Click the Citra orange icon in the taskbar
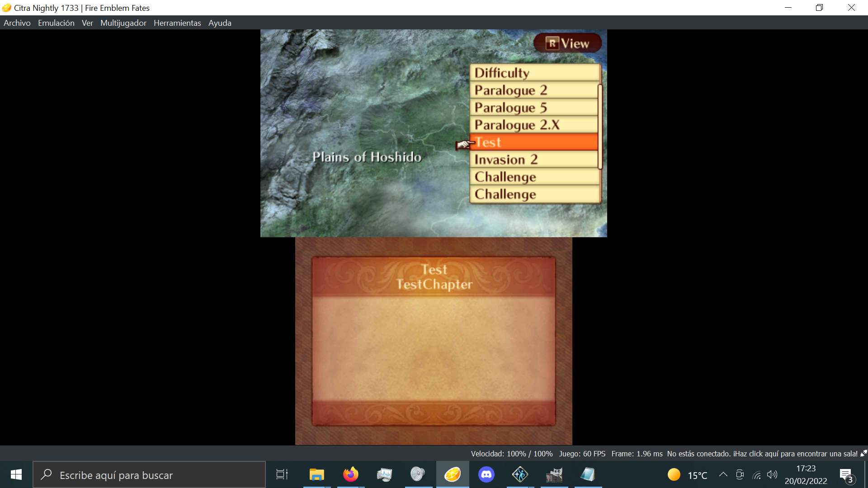Image resolution: width=868 pixels, height=488 pixels. coord(452,474)
